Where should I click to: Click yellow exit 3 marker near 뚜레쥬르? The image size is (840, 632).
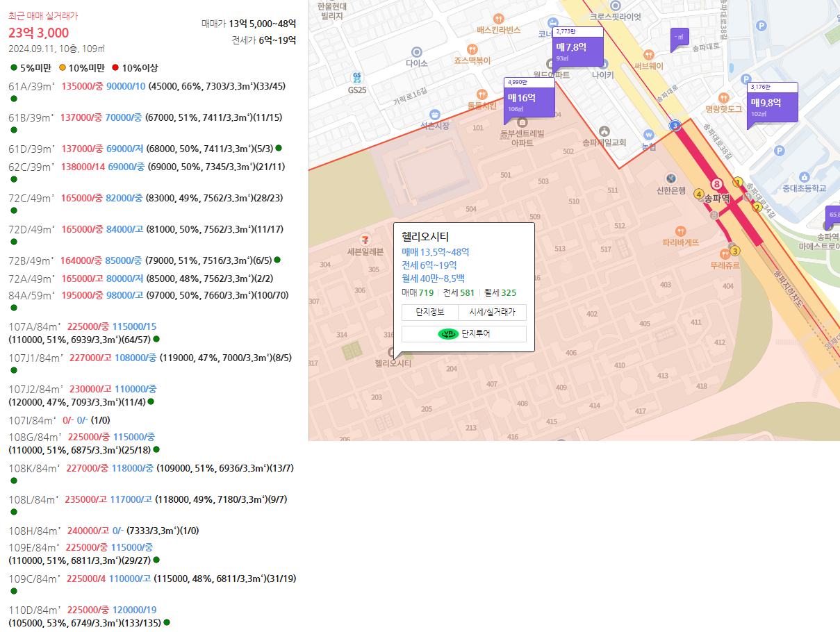[735, 251]
